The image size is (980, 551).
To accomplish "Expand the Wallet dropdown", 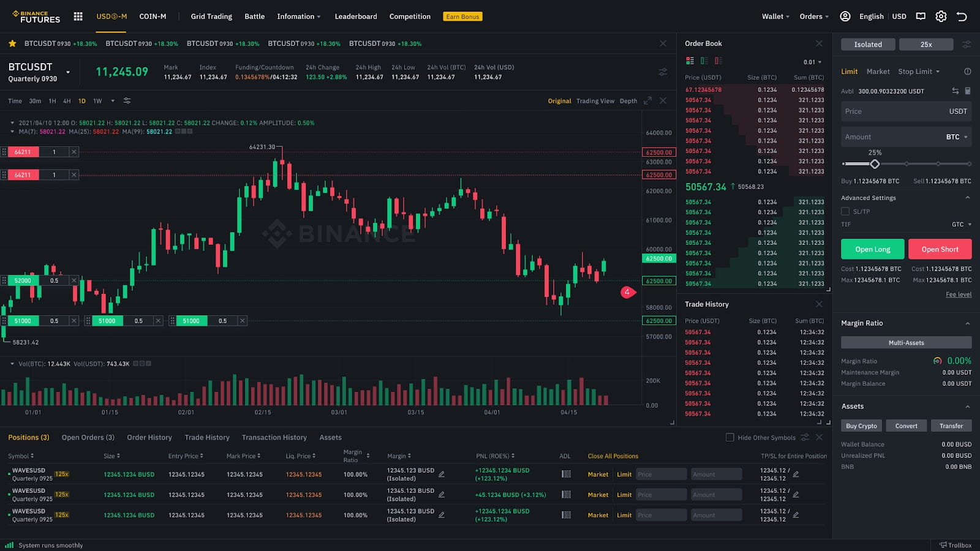I will [x=774, y=17].
